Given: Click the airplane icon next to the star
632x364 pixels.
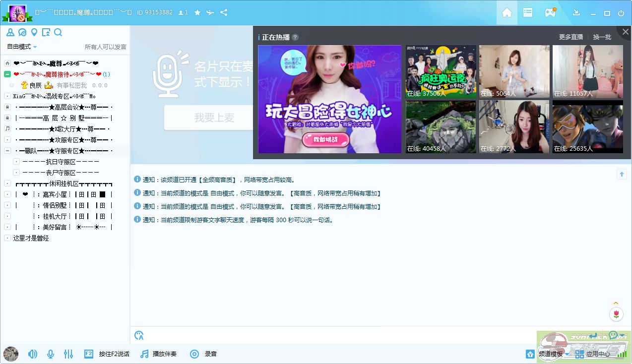Looking at the screenshot, I should [x=210, y=13].
